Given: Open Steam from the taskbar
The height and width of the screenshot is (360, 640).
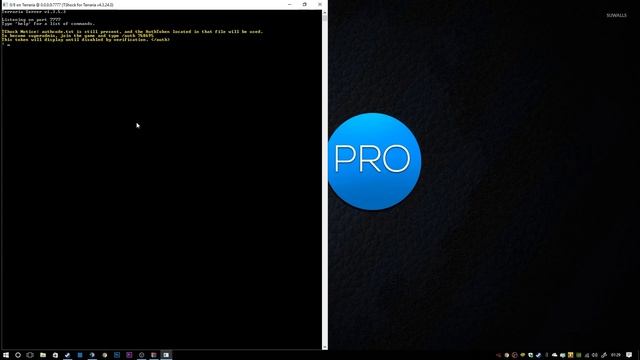Looking at the screenshot, I should pos(67,355).
